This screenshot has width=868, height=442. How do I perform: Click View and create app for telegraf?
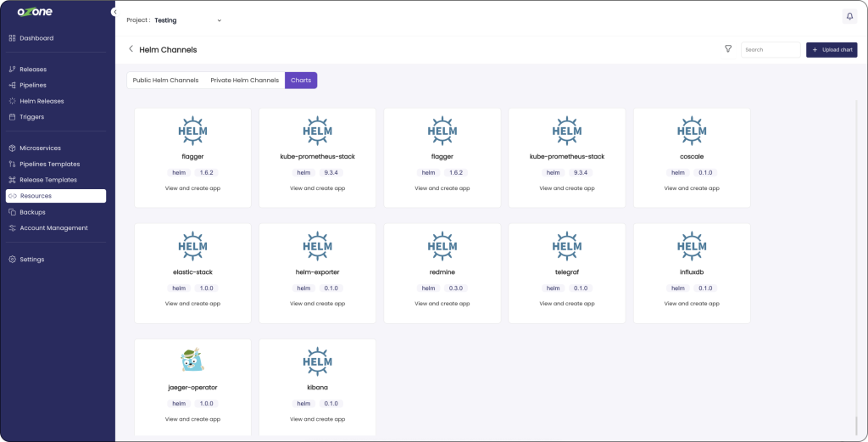(x=567, y=304)
